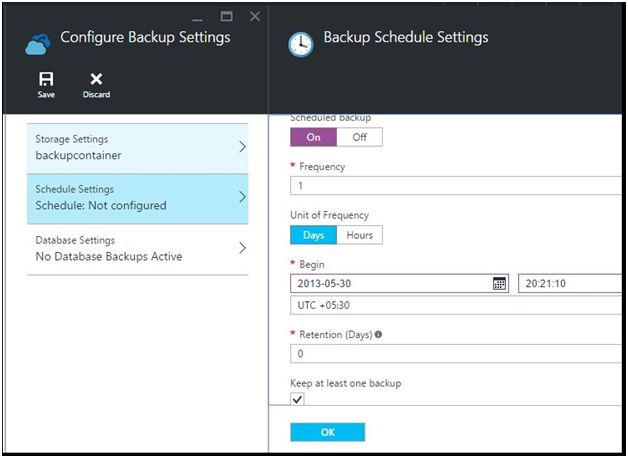The width and height of the screenshot is (628, 458).
Task: Expand Storage Settings chevron
Action: point(242,148)
